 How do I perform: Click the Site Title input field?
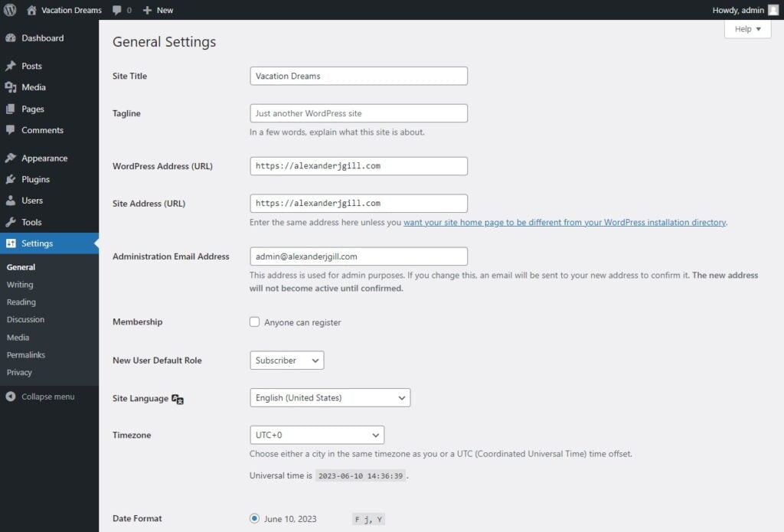pos(358,76)
